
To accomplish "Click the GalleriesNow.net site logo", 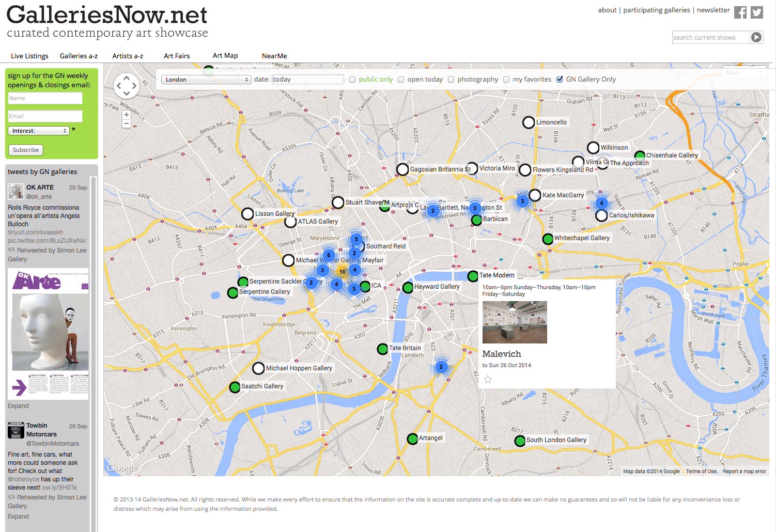I will [x=107, y=22].
